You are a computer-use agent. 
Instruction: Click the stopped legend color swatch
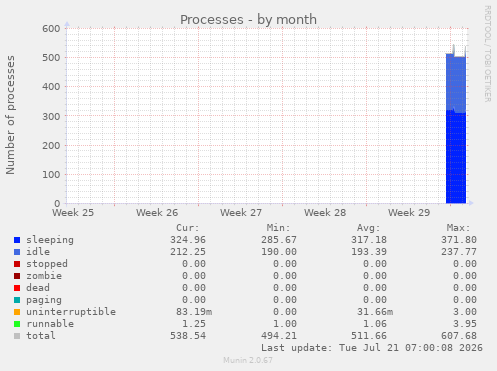[x=17, y=264]
